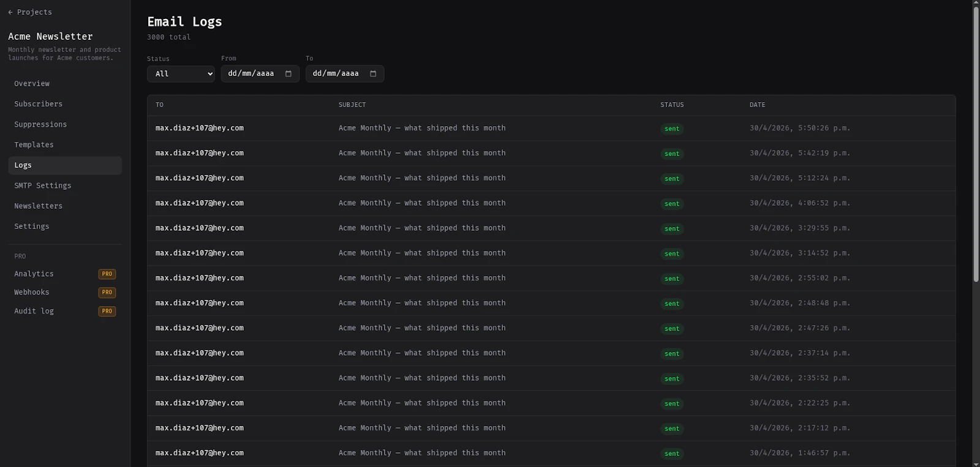Image resolution: width=980 pixels, height=467 pixels.
Task: Click the sent badge on the 2:22:25 row
Action: [x=672, y=404]
